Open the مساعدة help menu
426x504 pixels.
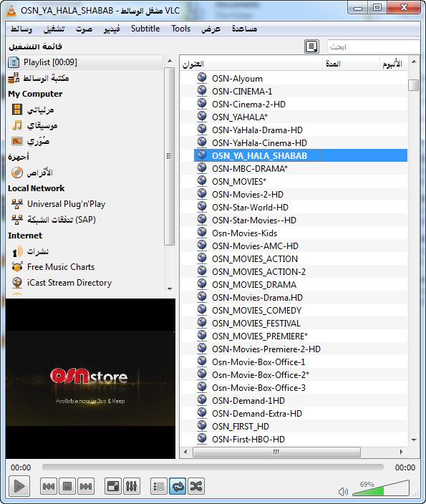tap(244, 29)
